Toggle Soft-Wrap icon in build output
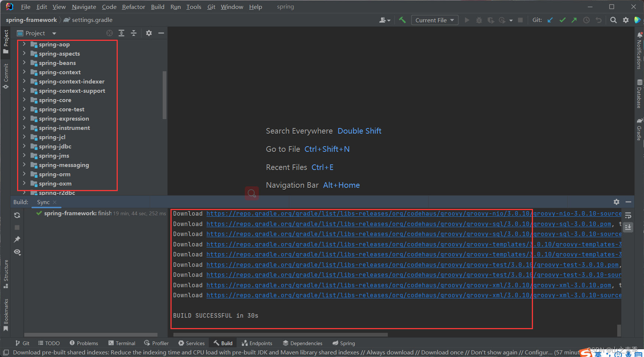 (628, 215)
